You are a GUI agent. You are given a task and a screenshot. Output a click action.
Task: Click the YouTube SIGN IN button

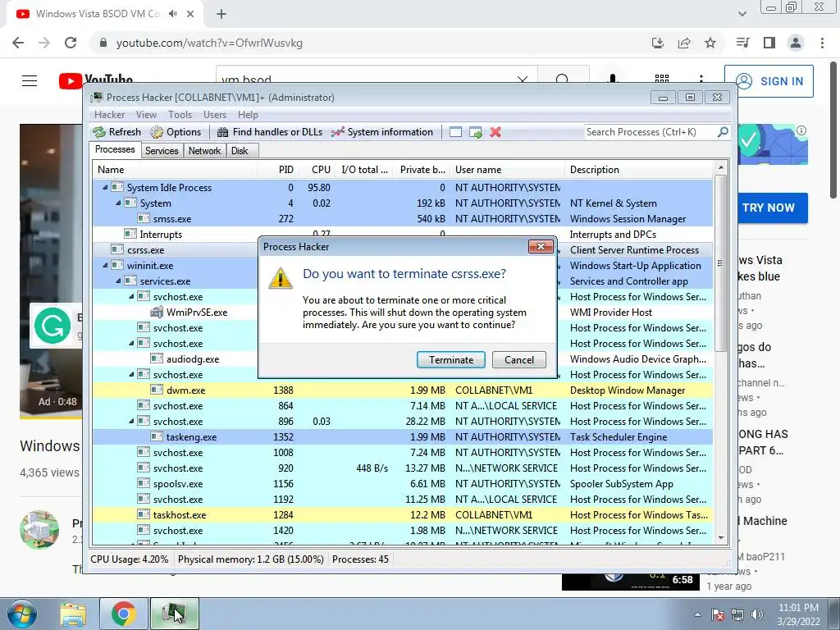tap(769, 81)
